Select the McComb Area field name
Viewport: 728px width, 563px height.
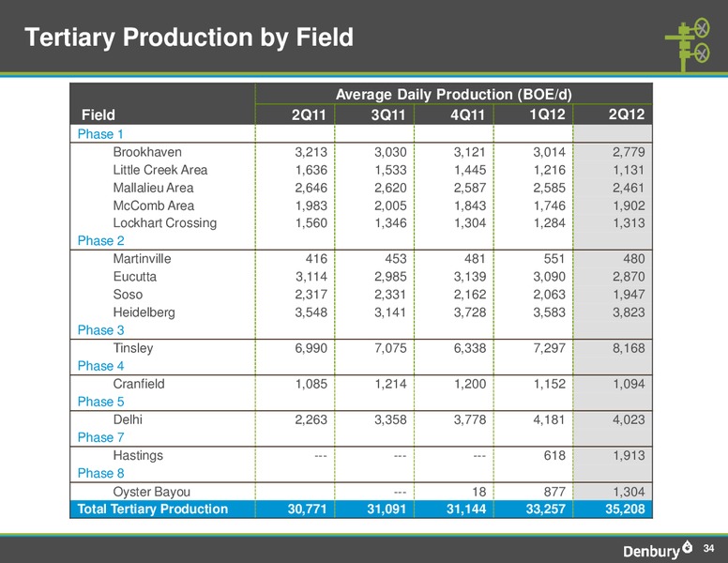point(154,205)
